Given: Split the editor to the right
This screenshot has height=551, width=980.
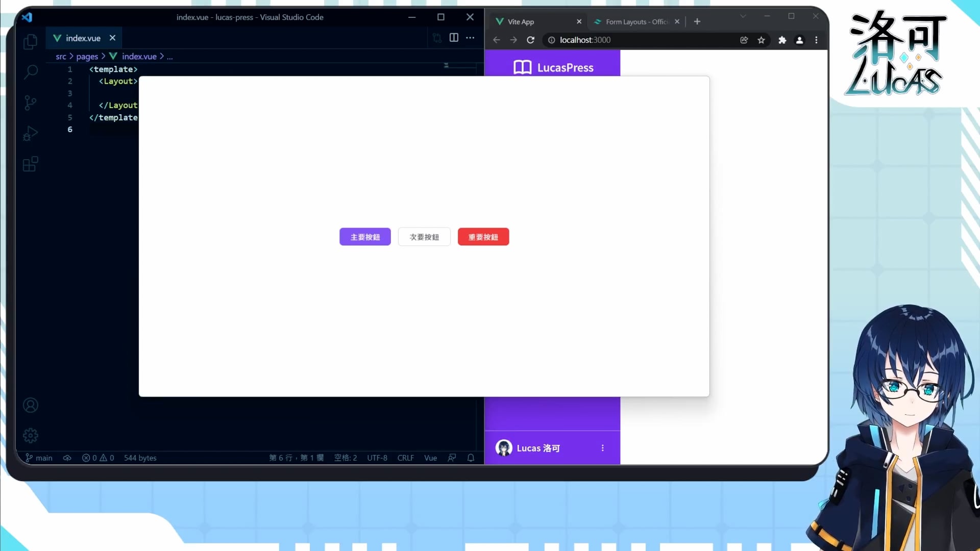Looking at the screenshot, I should tap(453, 38).
